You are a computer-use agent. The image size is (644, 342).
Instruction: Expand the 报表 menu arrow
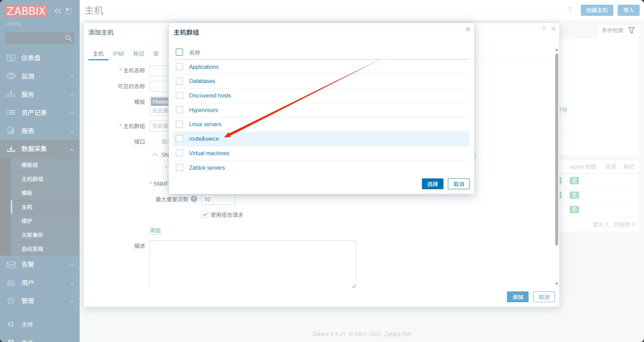click(72, 131)
